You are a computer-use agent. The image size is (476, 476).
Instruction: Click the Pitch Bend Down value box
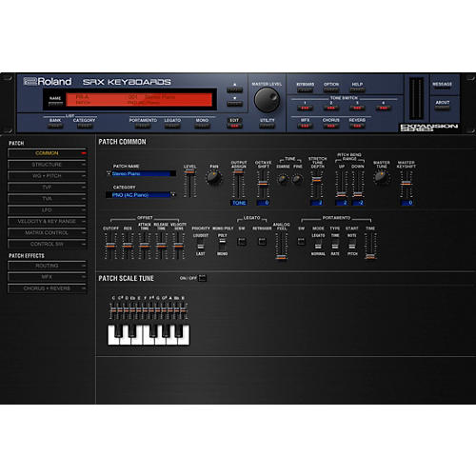coord(358,203)
